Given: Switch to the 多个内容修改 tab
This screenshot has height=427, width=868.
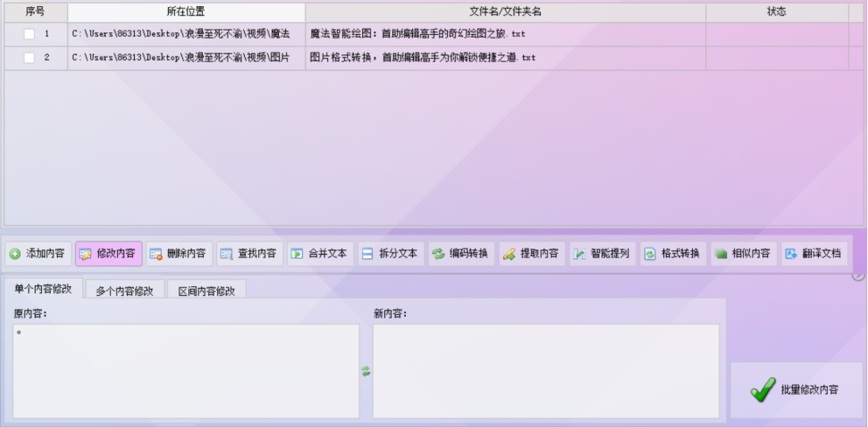Looking at the screenshot, I should [125, 290].
